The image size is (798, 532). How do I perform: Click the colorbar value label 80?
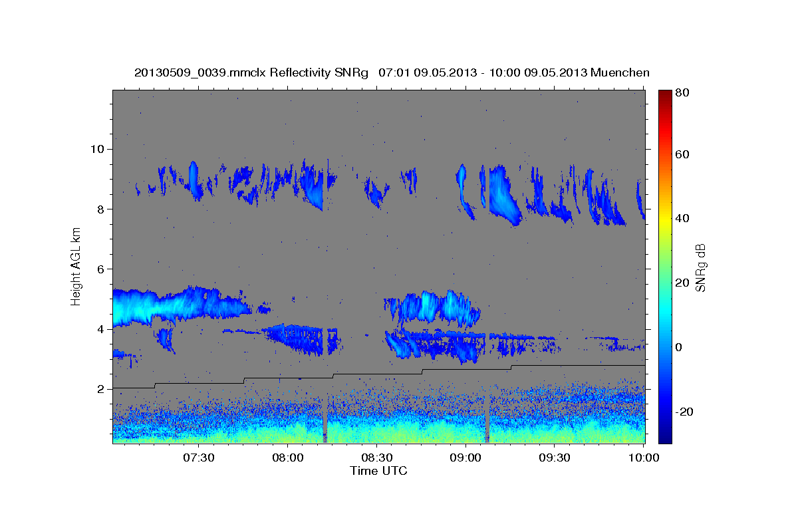pyautogui.click(x=681, y=93)
